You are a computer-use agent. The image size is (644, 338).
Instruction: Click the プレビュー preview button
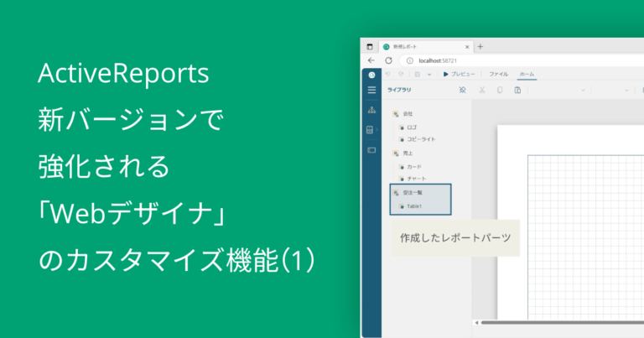[x=459, y=75]
